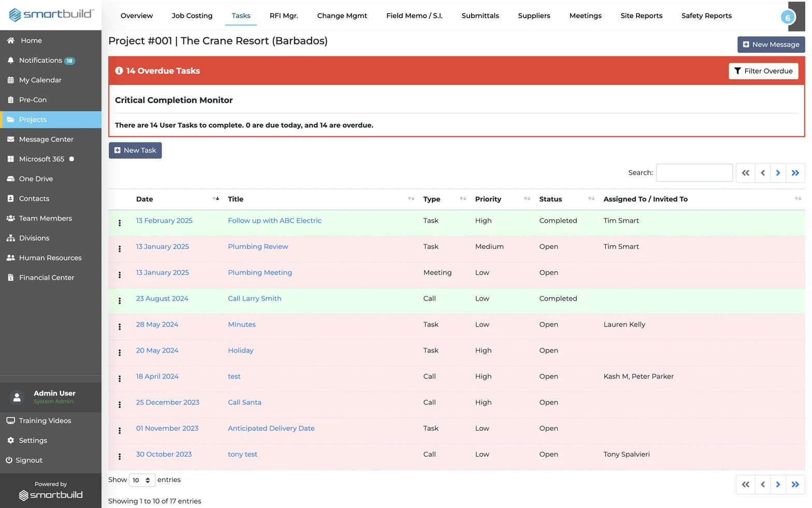This screenshot has height=508, width=812.
Task: Open the Job Costing tab
Action: click(192, 16)
